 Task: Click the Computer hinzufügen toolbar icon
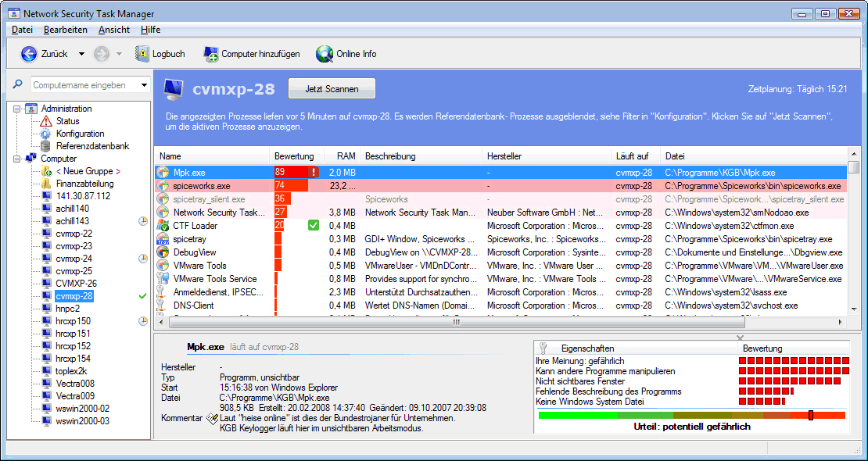click(x=210, y=54)
